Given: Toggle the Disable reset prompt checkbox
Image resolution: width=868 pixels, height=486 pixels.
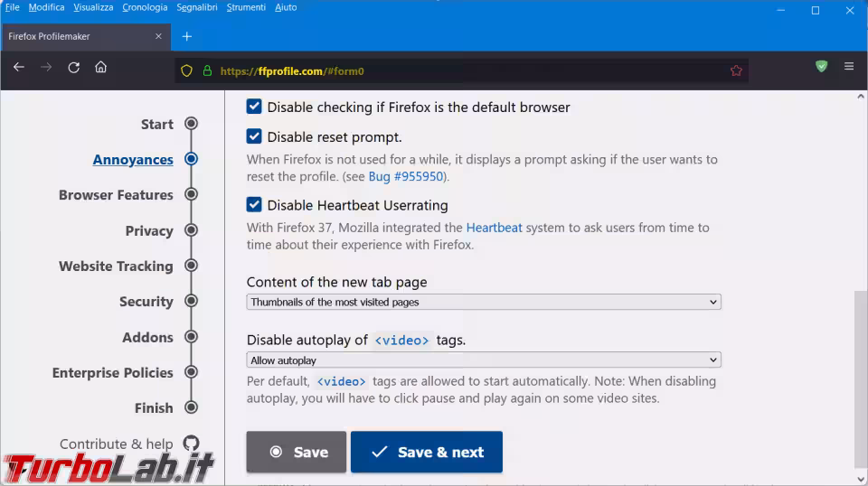Looking at the screenshot, I should [x=254, y=136].
